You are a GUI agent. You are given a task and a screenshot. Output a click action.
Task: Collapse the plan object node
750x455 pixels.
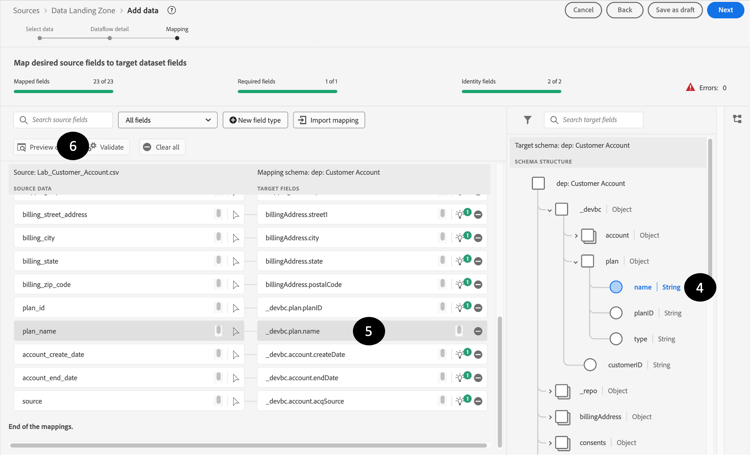(575, 262)
